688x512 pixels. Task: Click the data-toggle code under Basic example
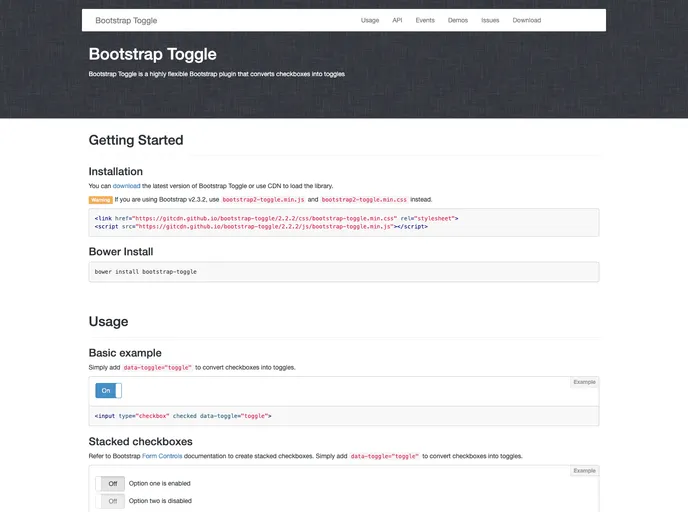(158, 368)
